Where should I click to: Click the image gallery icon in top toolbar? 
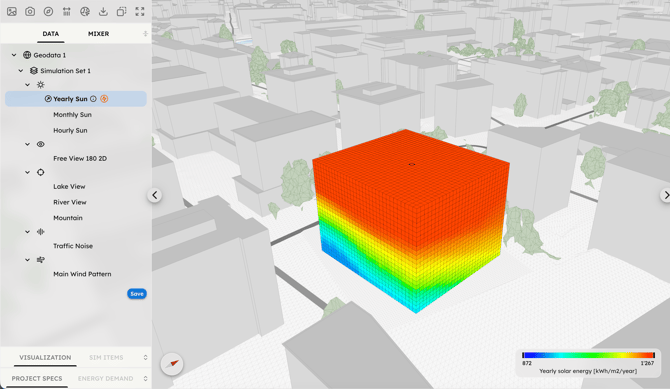click(12, 12)
